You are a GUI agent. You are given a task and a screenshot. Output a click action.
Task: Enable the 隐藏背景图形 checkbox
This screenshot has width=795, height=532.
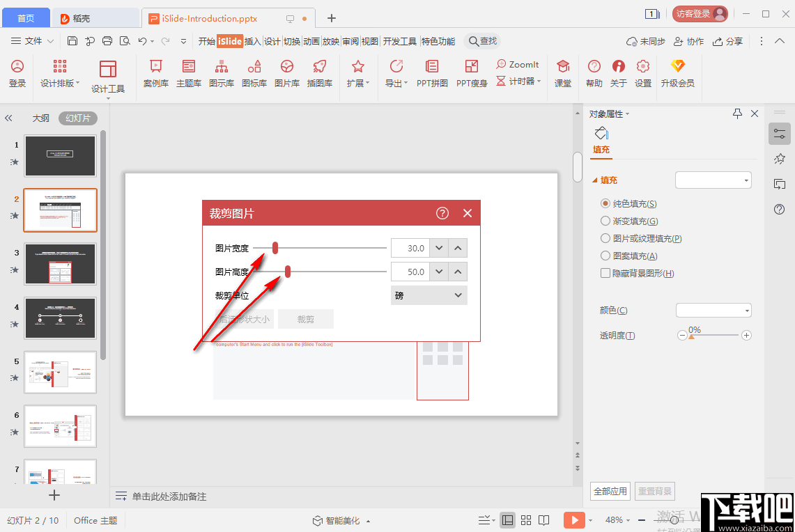coord(605,273)
